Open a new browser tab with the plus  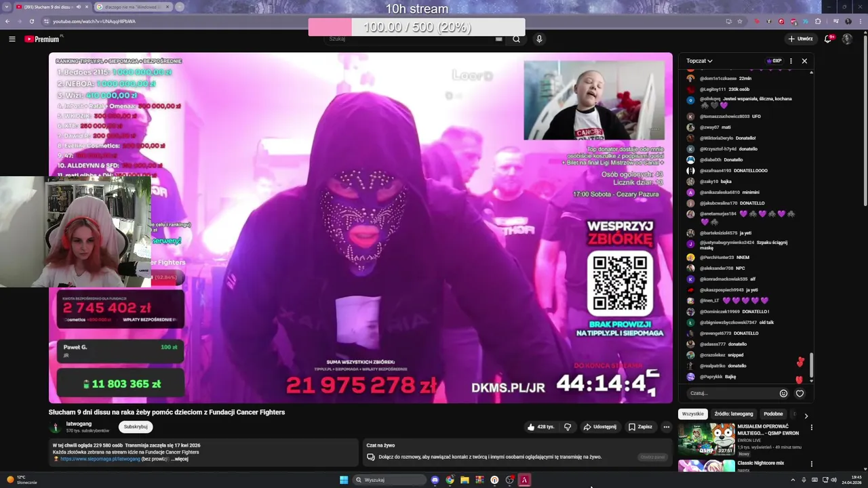(x=180, y=7)
